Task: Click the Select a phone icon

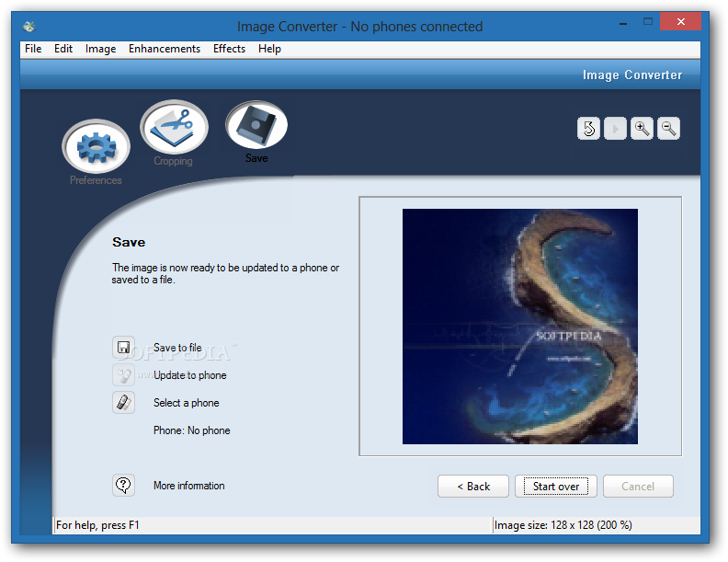Action: (123, 403)
